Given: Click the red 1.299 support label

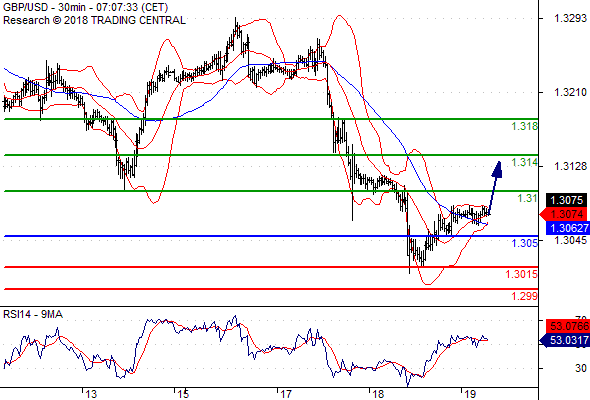Looking at the screenshot, I should tap(525, 296).
